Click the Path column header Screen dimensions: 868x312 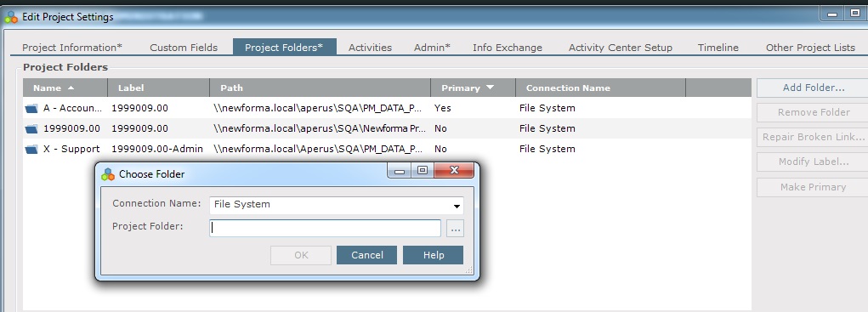pyautogui.click(x=320, y=88)
